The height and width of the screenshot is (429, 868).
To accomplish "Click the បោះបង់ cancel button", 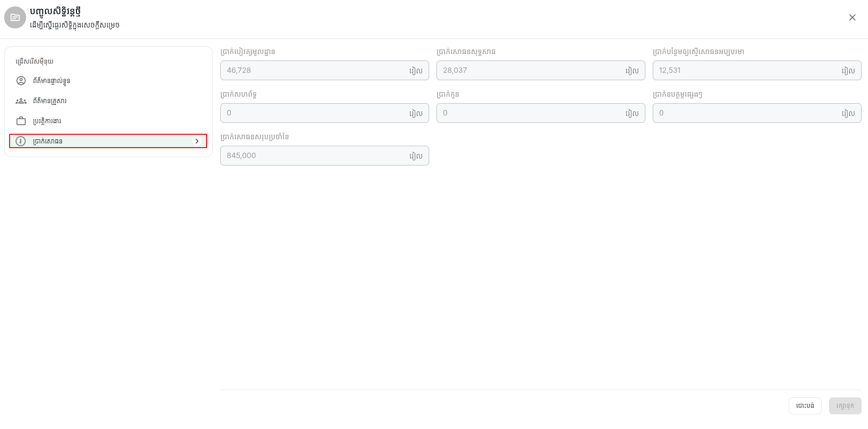I will click(x=805, y=406).
